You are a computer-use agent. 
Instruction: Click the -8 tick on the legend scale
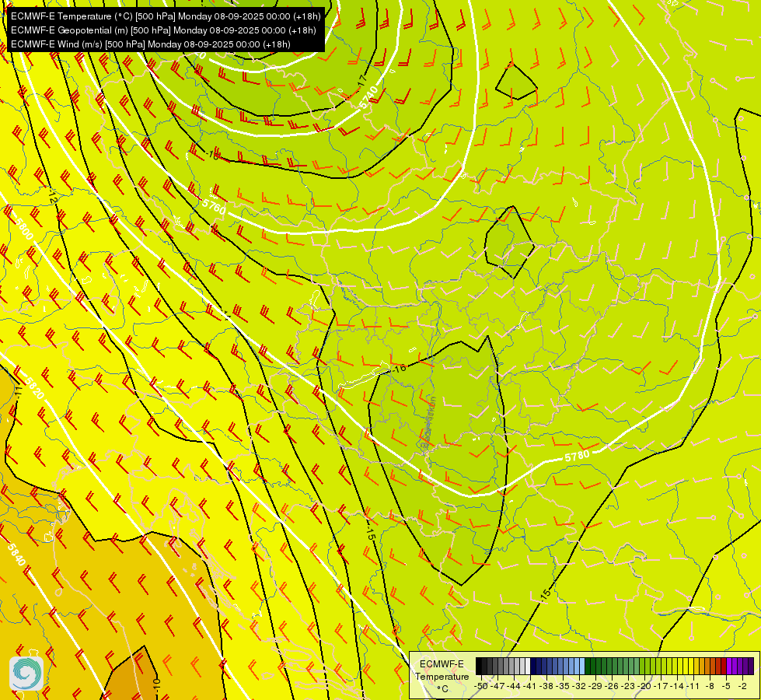710,686
